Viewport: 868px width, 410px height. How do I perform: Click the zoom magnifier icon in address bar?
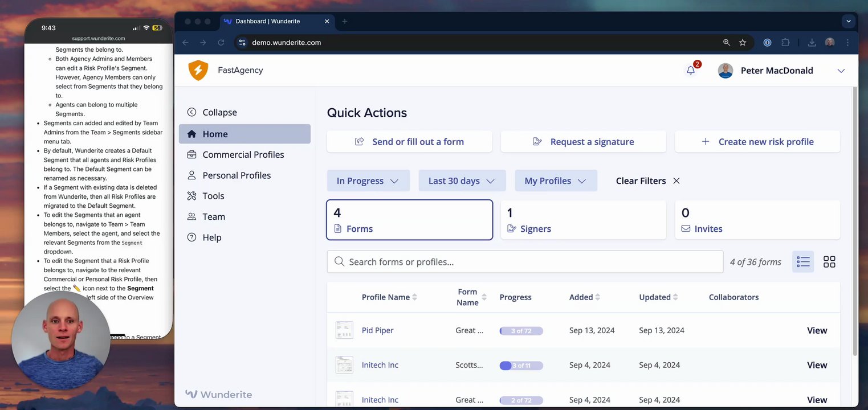[727, 43]
